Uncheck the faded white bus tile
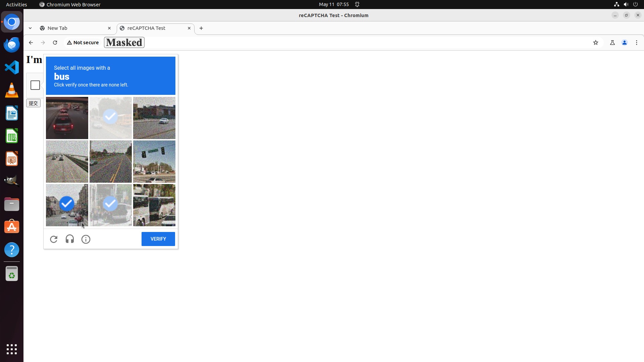This screenshot has width=644, height=362. point(111,205)
